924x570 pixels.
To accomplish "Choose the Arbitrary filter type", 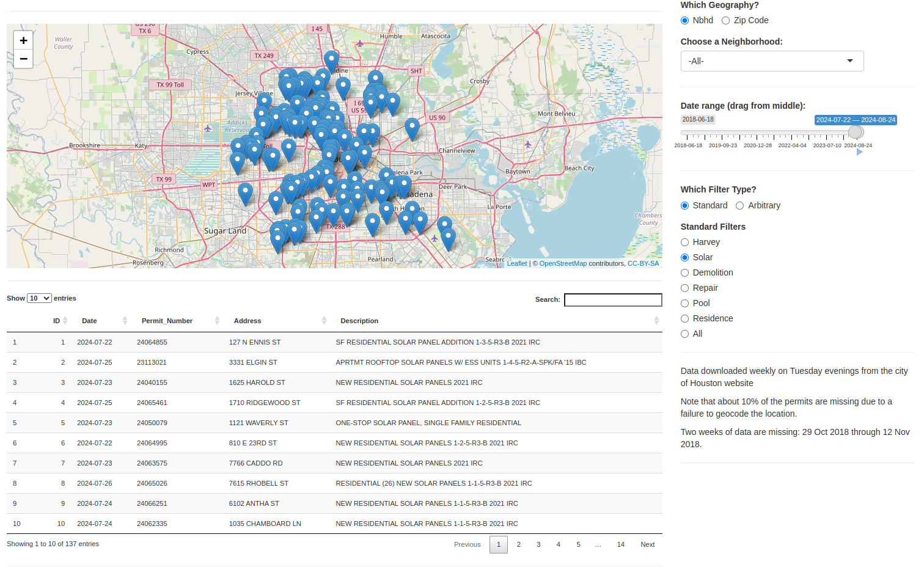I will (739, 205).
